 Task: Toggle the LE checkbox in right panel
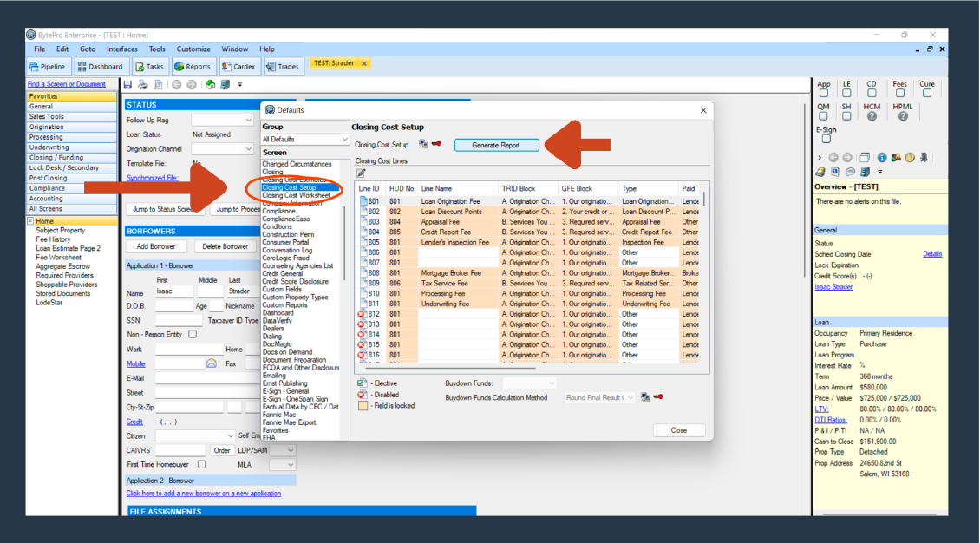(846, 94)
